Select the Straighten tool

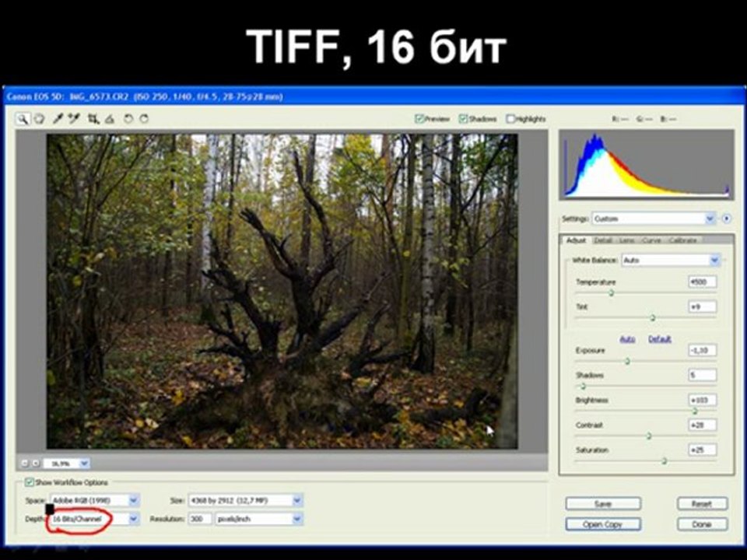point(110,118)
